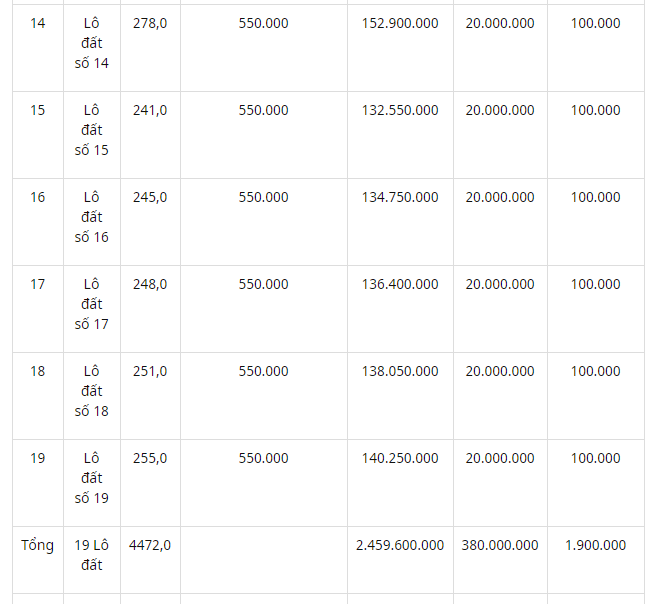Select the 132.550.000 value
This screenshot has width=660, height=604.
point(400,110)
